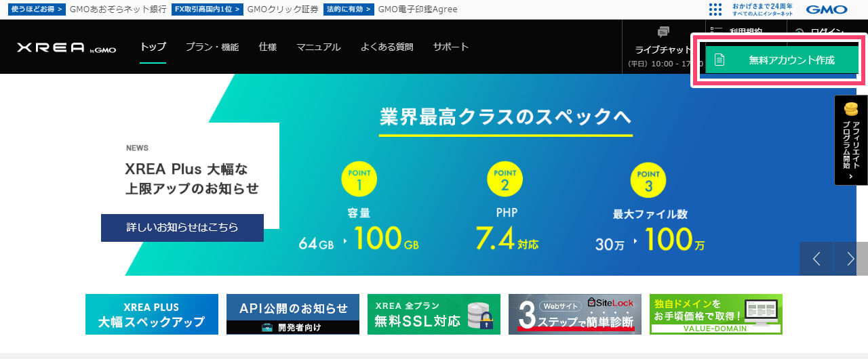Click the 無料アカウント作成 green button
This screenshot has height=359, width=868.
tap(782, 60)
